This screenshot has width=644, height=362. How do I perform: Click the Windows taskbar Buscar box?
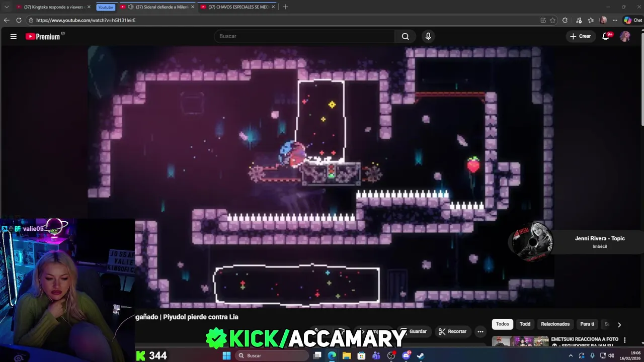(x=272, y=355)
